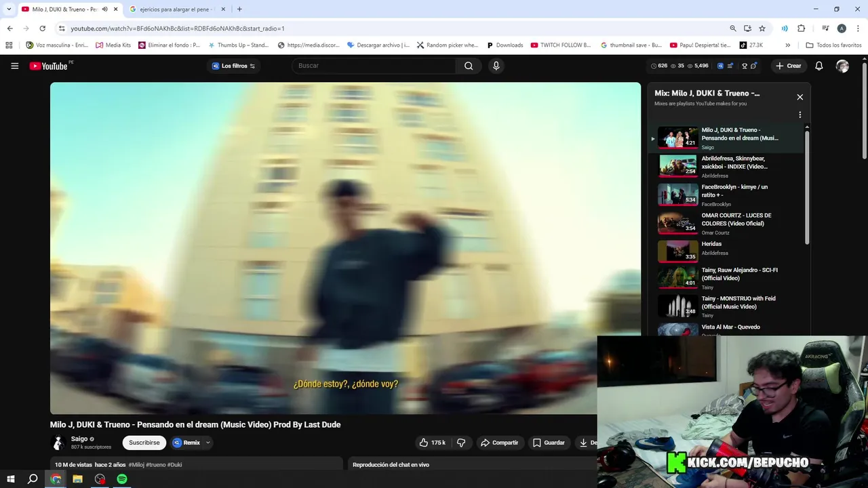Play Tainy MONSTRUO with Feid
Screen dimensions: 868x488
tap(728, 306)
